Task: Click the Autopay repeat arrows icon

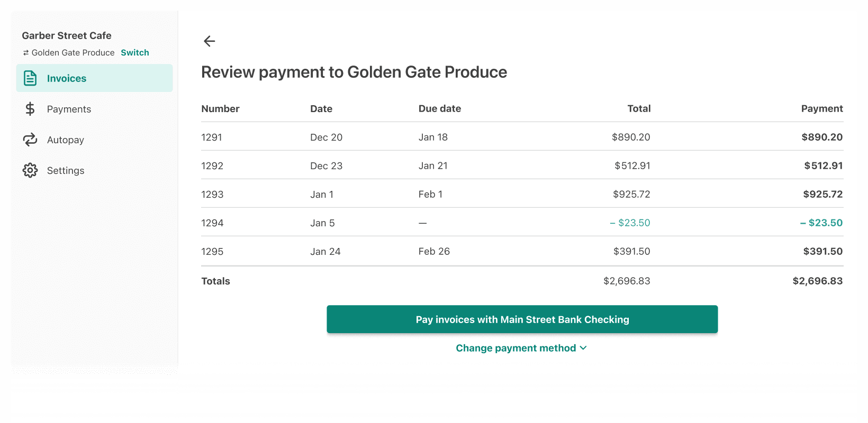Action: point(30,140)
